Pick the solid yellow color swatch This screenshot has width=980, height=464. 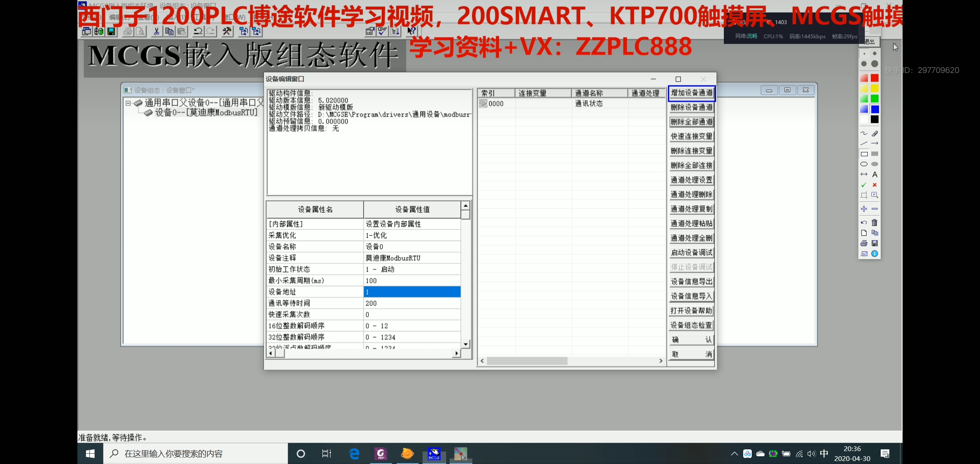(875, 89)
